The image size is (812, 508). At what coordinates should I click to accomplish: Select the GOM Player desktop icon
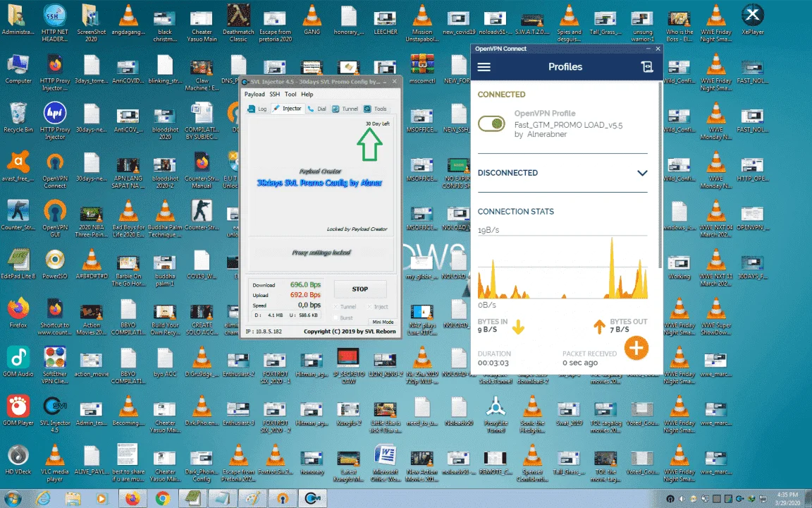pyautogui.click(x=18, y=411)
